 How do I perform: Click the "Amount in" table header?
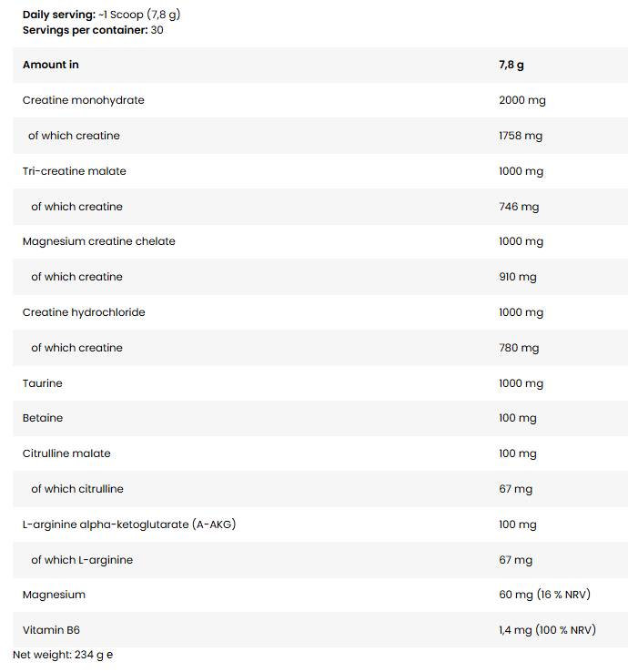point(51,65)
